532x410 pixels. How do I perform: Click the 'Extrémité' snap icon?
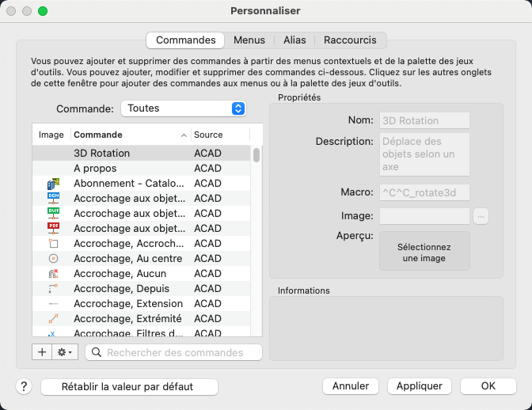click(x=53, y=319)
